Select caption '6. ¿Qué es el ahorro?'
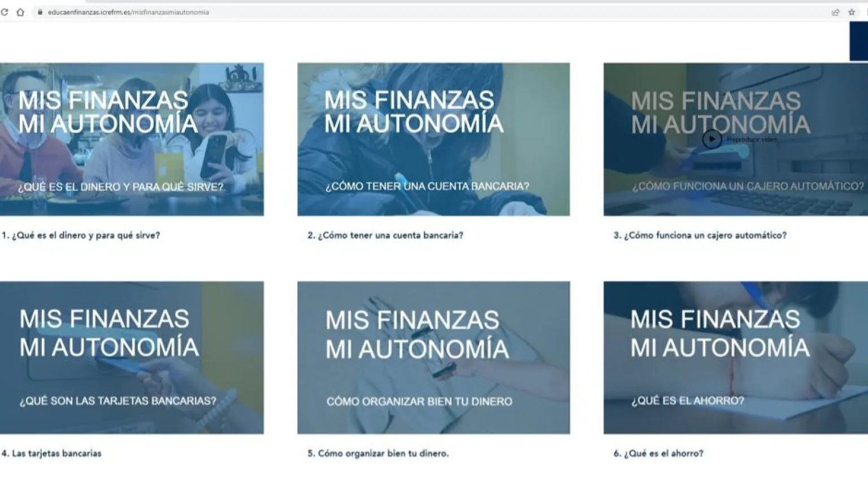 pos(658,454)
